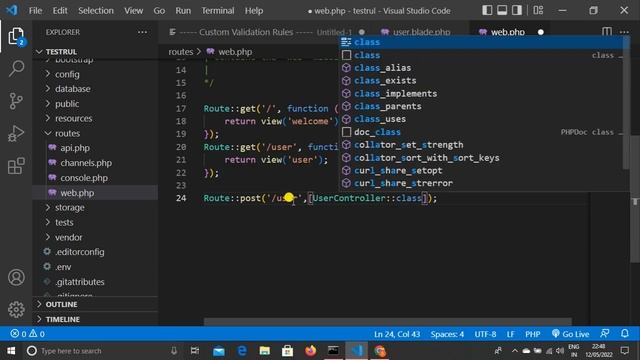
Task: Toggle the bottom panel layout icon
Action: (x=502, y=10)
